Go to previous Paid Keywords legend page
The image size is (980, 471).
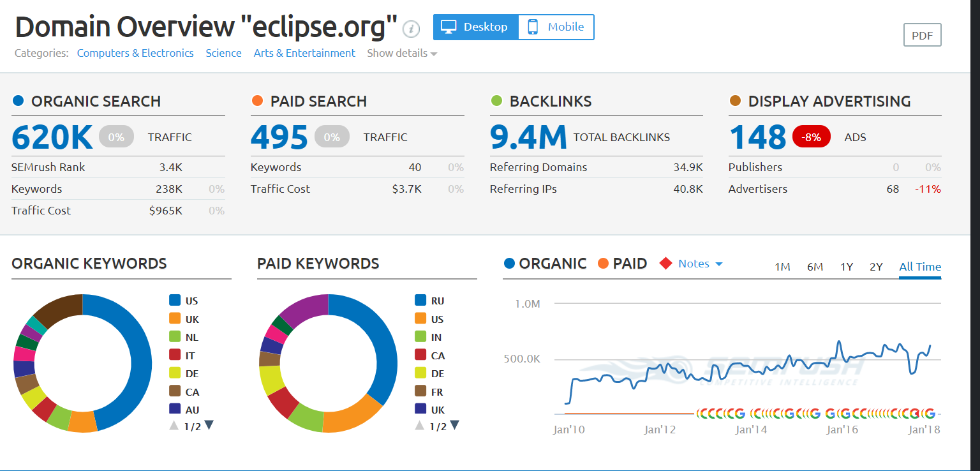[x=420, y=426]
